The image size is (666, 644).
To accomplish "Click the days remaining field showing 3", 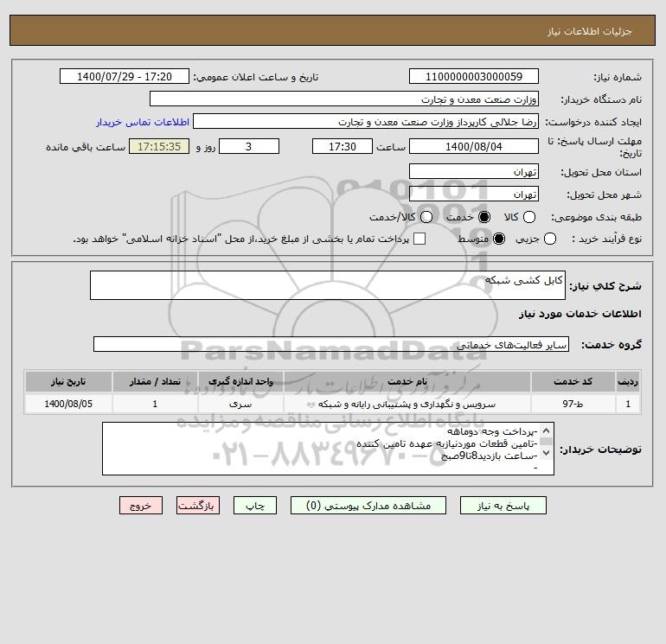I will pos(249,146).
